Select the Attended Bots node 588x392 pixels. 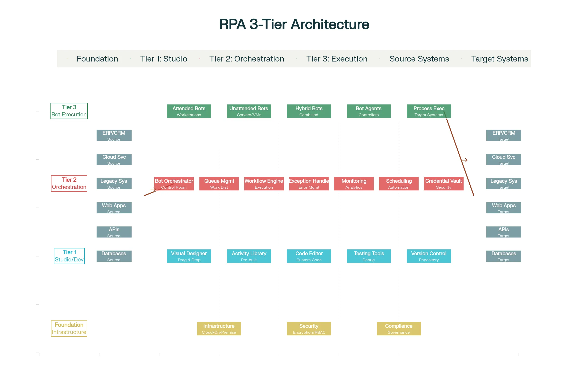tap(189, 111)
